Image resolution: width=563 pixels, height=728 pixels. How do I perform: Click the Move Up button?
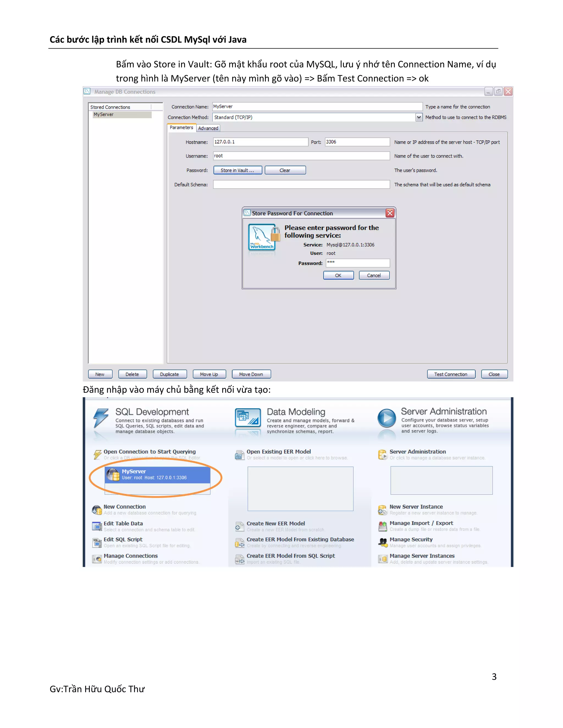pyautogui.click(x=209, y=374)
